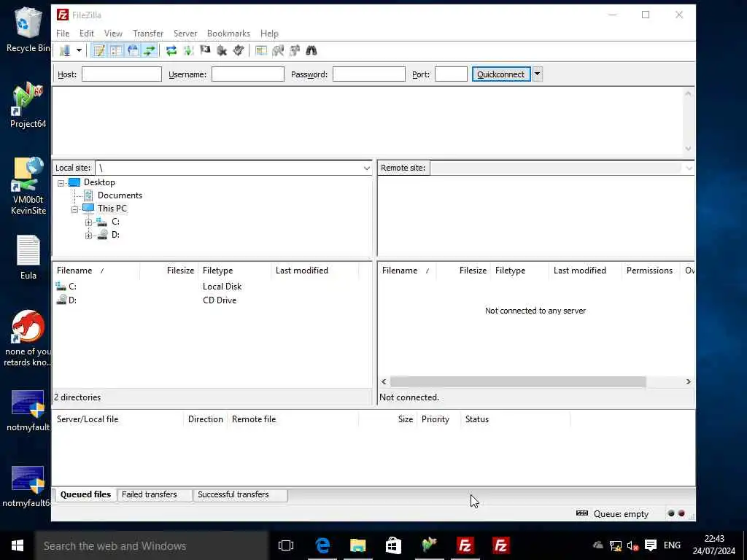Image resolution: width=747 pixels, height=560 pixels.
Task: Open the Bookmarks menu
Action: click(228, 34)
